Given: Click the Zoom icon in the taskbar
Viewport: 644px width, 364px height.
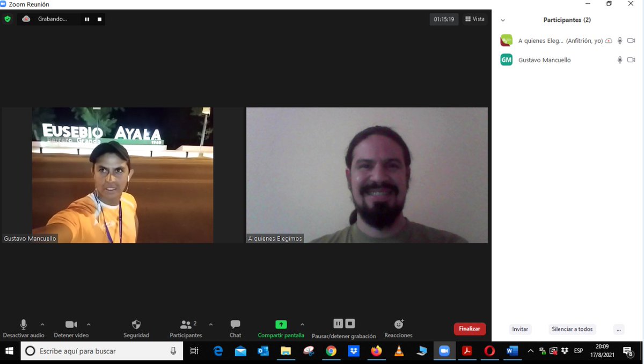Looking at the screenshot, I should [x=444, y=351].
